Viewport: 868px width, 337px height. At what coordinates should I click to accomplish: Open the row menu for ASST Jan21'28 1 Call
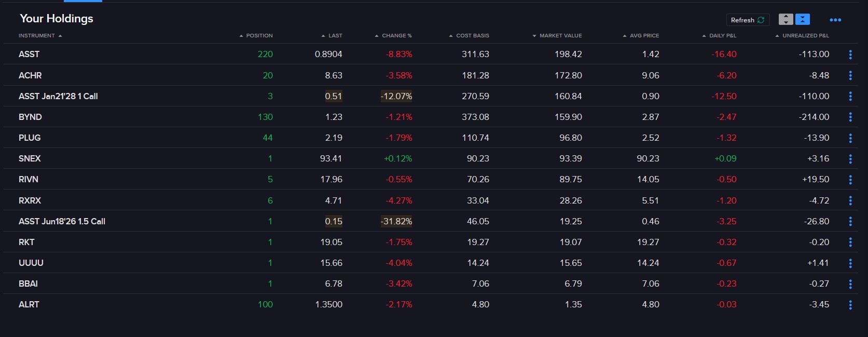click(x=850, y=96)
